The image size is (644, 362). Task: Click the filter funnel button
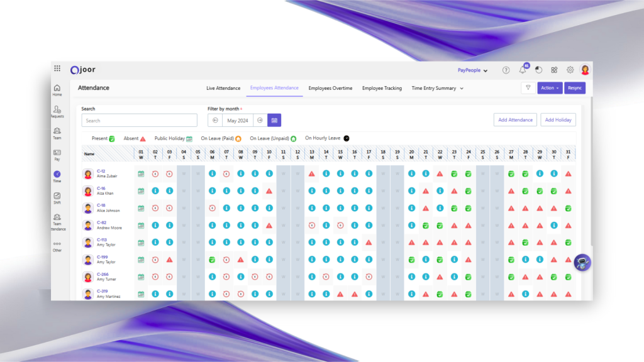(528, 88)
